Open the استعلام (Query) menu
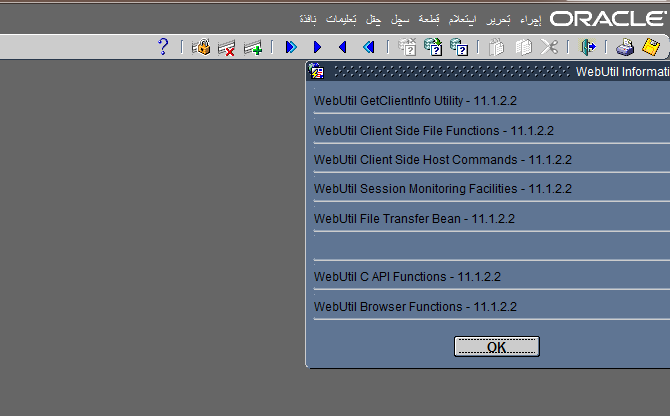This screenshot has width=670, height=416. click(x=461, y=19)
